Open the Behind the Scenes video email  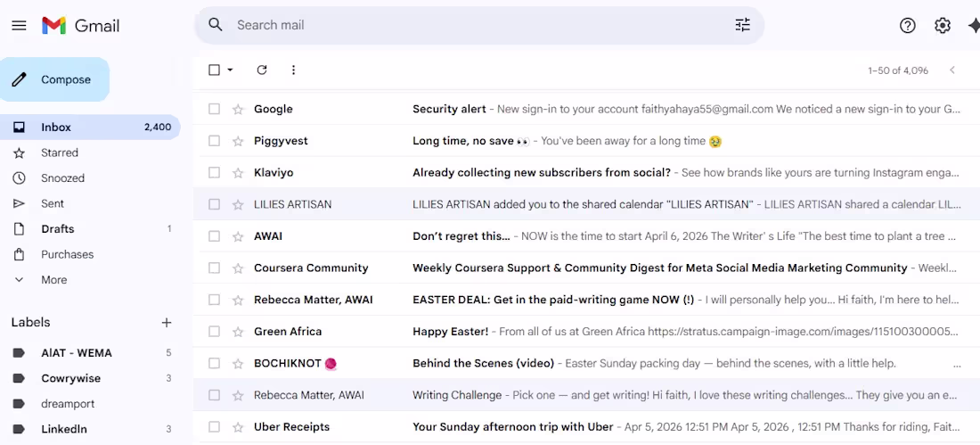tap(484, 364)
